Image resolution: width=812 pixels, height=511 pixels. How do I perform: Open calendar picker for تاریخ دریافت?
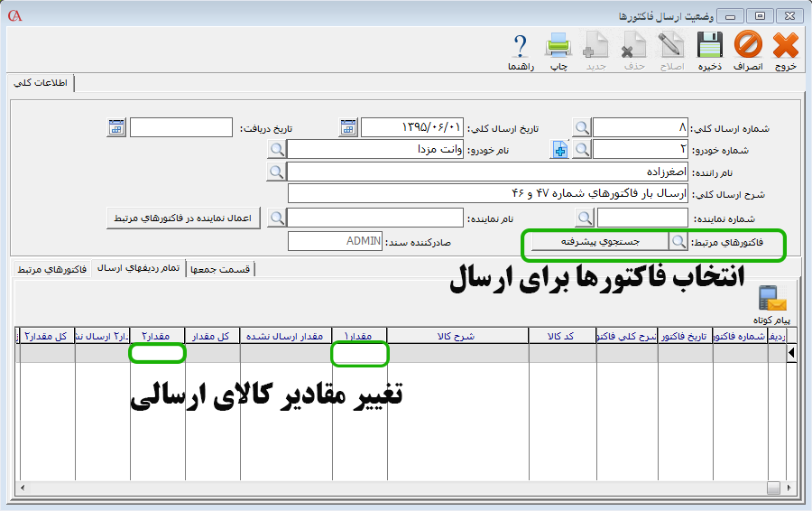pyautogui.click(x=116, y=127)
